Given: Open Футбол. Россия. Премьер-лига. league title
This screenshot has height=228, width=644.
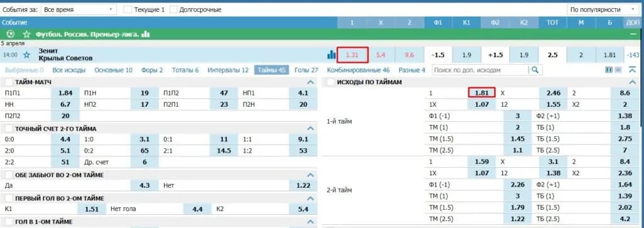Looking at the screenshot, I should (87, 35).
